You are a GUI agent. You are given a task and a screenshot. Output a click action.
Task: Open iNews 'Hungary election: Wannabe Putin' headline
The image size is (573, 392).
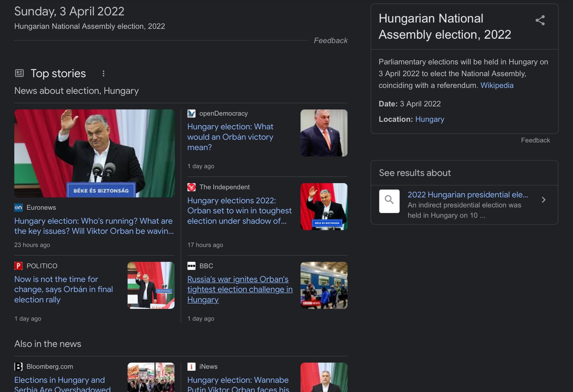coord(238,384)
